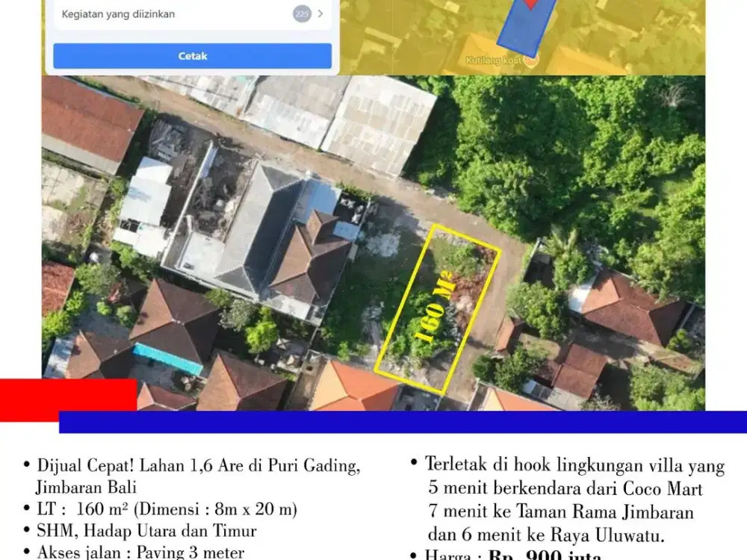Click the bullet beside Dijual Cepat text
Image resolution: width=747 pixels, height=560 pixels.
coord(28,463)
